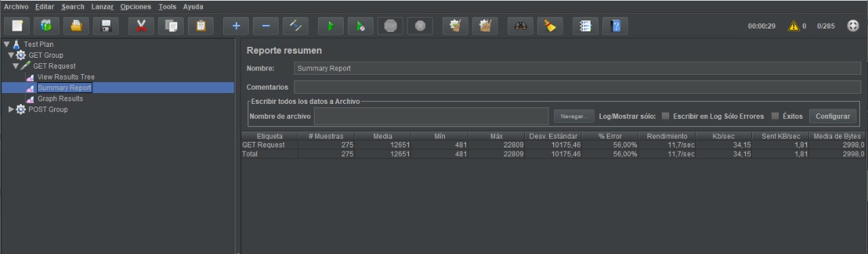Click the Sent KB/sec column header
868x254 pixels.
781,137
